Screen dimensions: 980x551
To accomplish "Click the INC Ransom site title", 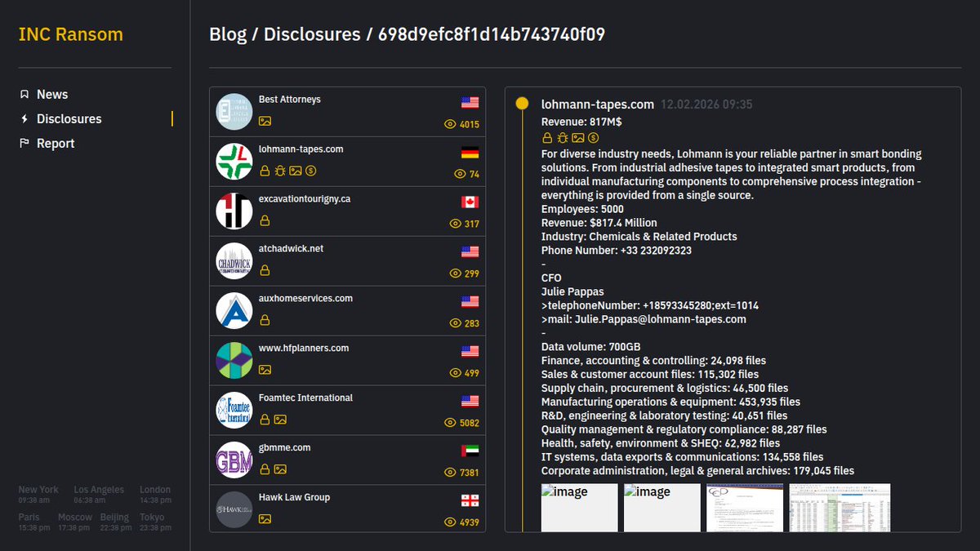I will coord(71,34).
